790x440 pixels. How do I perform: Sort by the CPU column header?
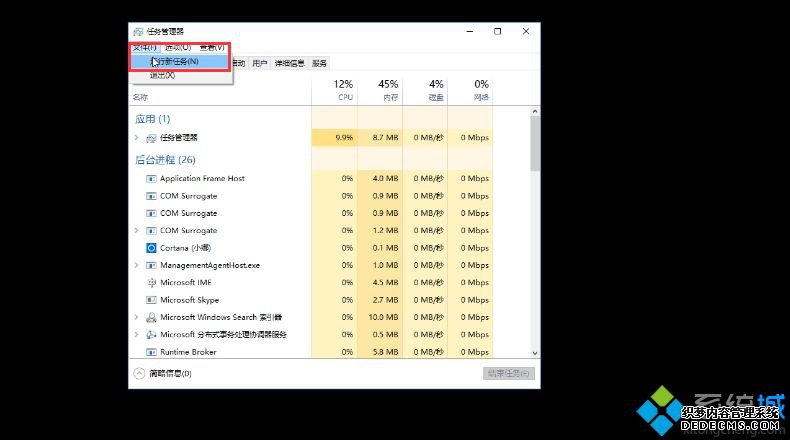pos(335,91)
